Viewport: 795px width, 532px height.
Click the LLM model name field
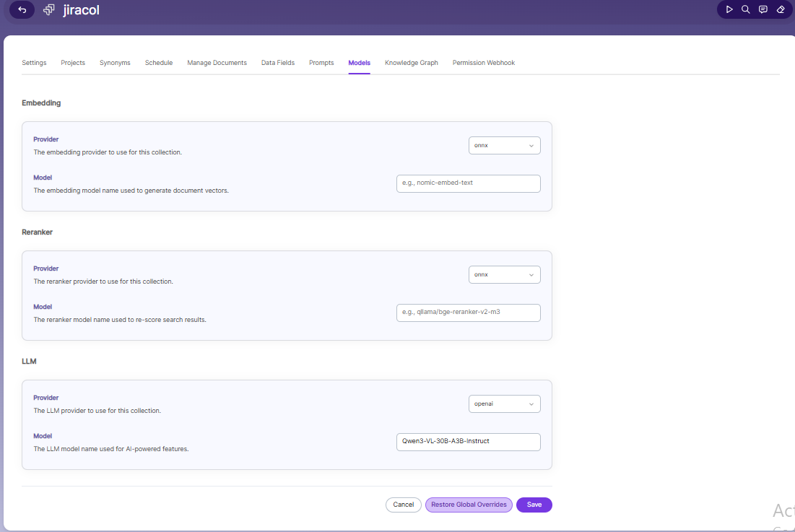(469, 442)
